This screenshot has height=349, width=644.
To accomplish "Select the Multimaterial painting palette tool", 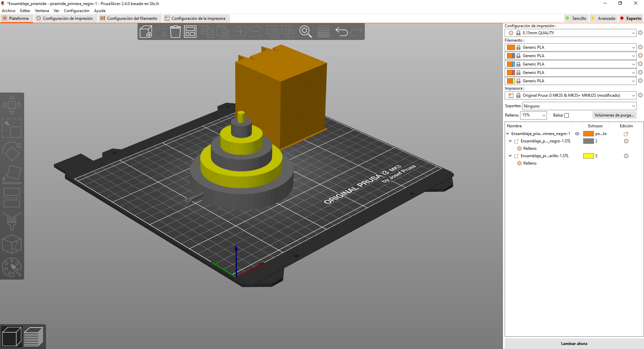I will coord(12,267).
